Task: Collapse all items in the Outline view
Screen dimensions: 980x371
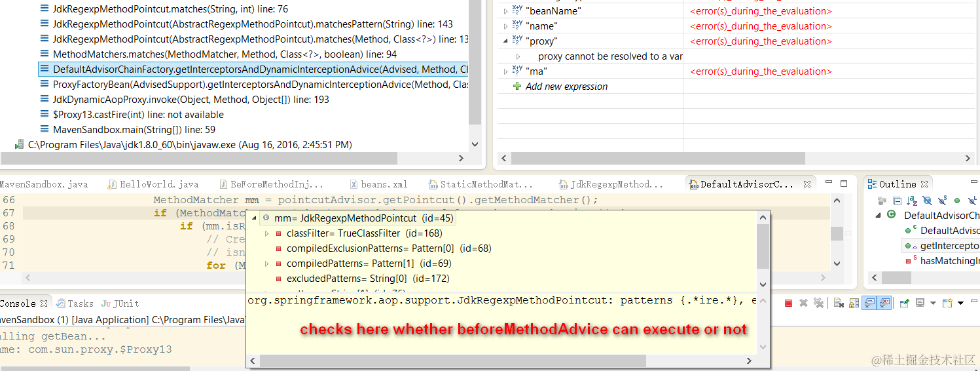Action: (898, 201)
